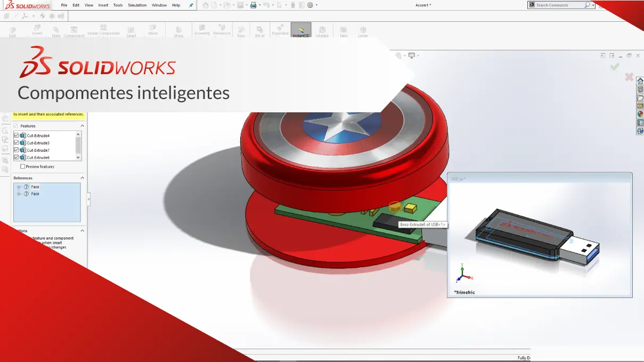Click the Take Snapshot tool
Screen dimensions: 644x362
(344, 31)
